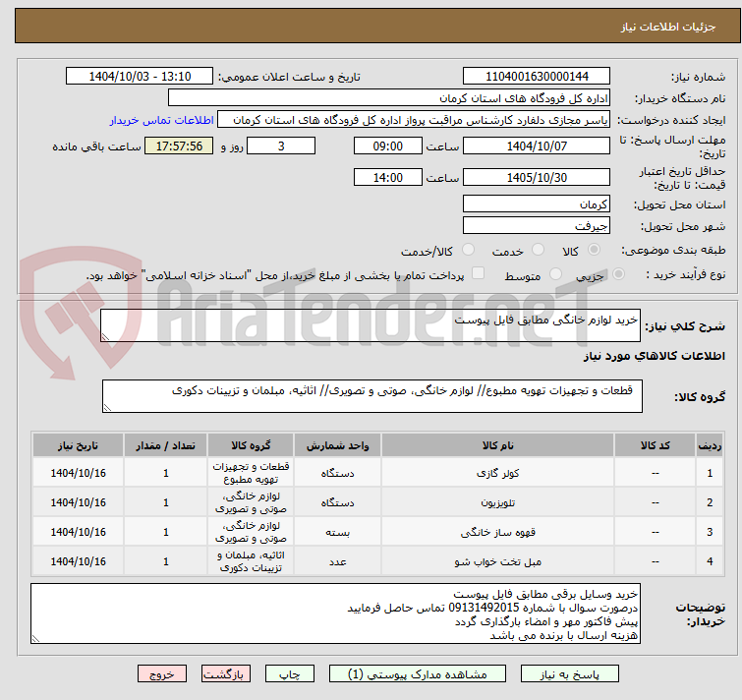Click price validity date 1405/10/30
742x700 pixels.
click(537, 178)
